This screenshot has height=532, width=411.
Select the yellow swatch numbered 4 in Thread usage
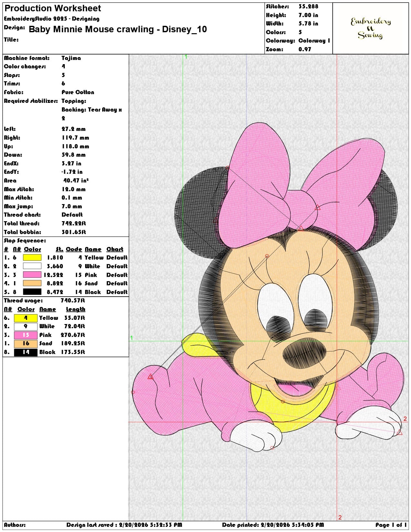click(26, 318)
